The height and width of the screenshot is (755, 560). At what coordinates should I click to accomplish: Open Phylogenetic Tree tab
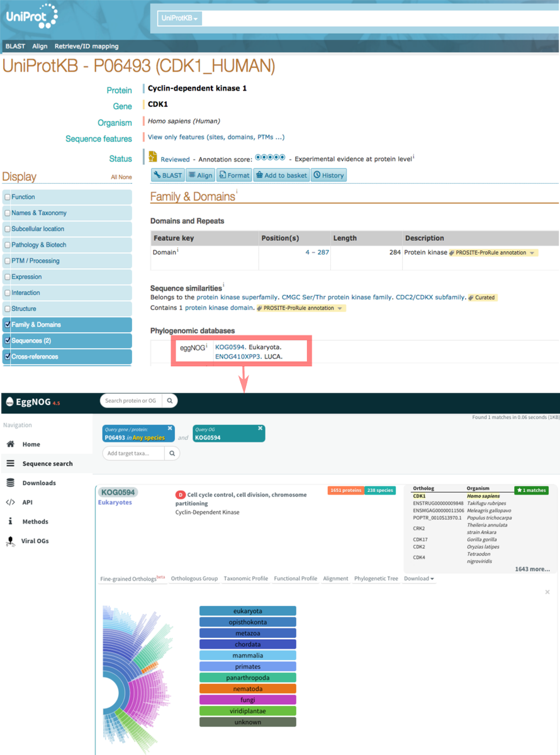point(376,578)
